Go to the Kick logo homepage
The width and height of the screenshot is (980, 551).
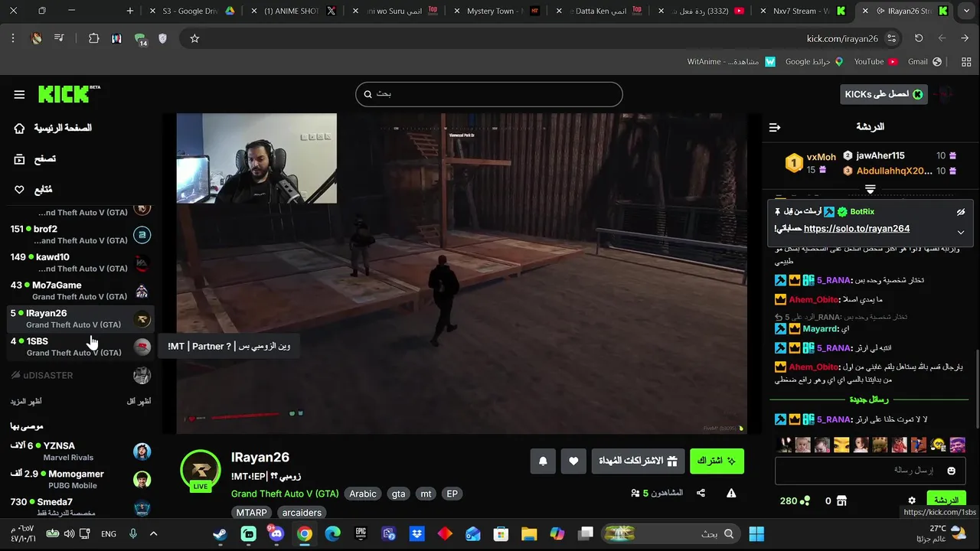point(69,93)
